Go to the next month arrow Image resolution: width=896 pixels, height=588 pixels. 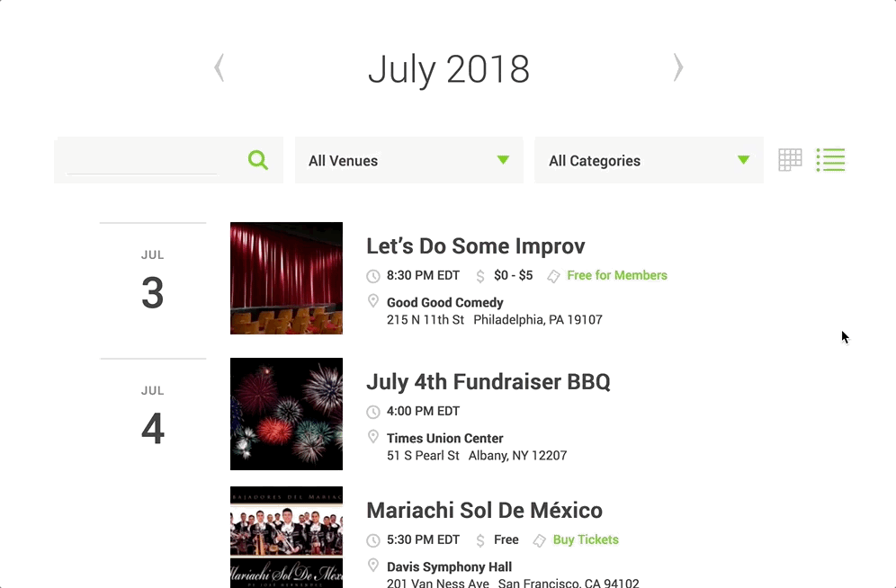click(678, 68)
